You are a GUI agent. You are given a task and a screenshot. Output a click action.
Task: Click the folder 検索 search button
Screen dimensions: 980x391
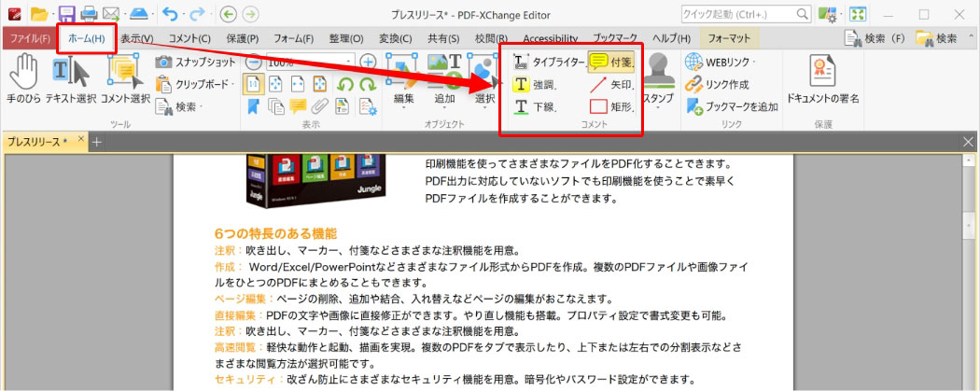[x=936, y=38]
